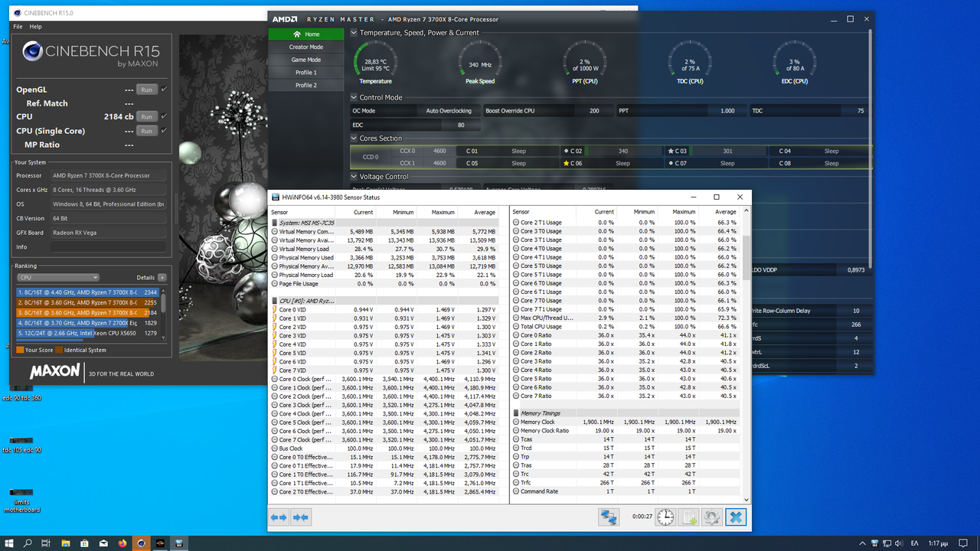Open File Explorer from taskbar

(x=65, y=543)
